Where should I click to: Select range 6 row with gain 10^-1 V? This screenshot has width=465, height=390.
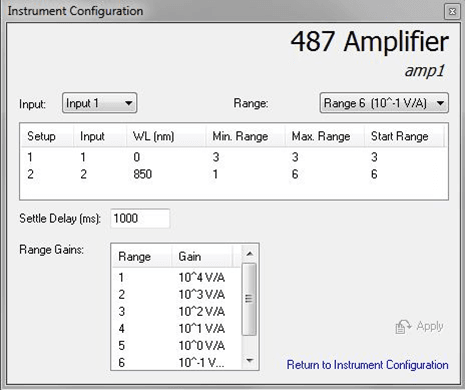tap(176, 362)
